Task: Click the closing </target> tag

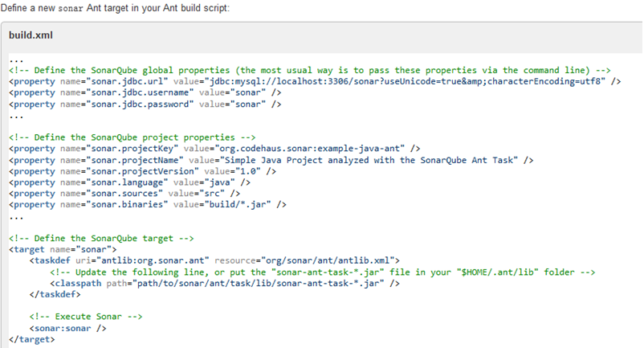Action: click(x=32, y=339)
